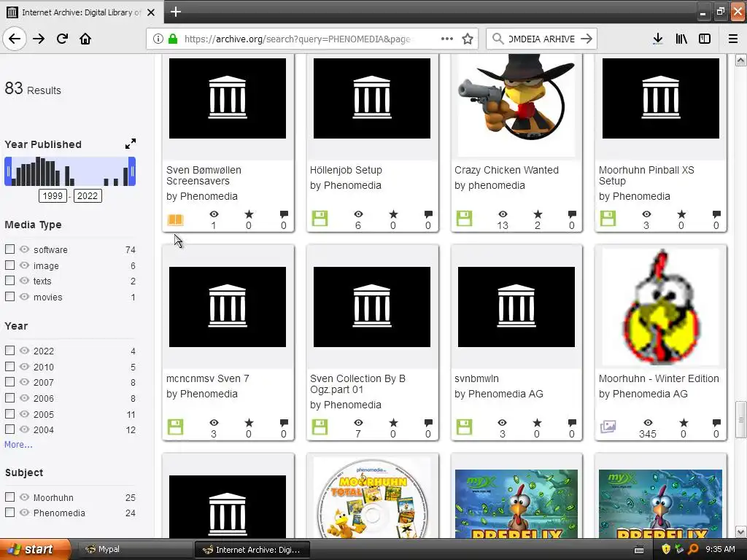Click texts media icon on Sven Bømwøllen Screensavers
Screen dimensions: 747x560
coord(175,219)
